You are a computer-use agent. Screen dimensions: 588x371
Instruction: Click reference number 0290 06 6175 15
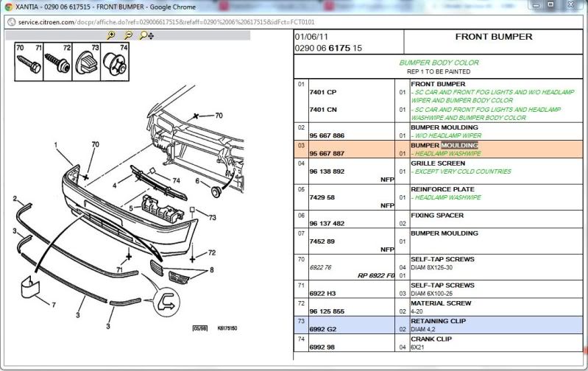[328, 48]
